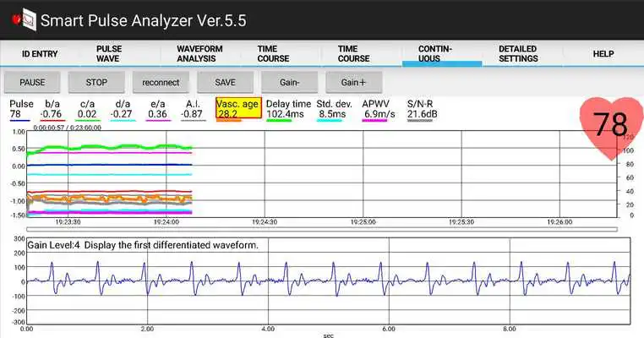Select the S/N-R 21.6dB reading
Image resolution: width=644 pixels, height=338 pixels.
tap(422, 109)
